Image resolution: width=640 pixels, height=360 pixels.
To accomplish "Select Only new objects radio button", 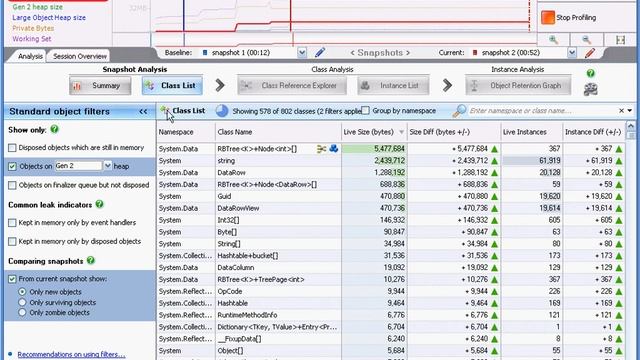I will [22, 292].
